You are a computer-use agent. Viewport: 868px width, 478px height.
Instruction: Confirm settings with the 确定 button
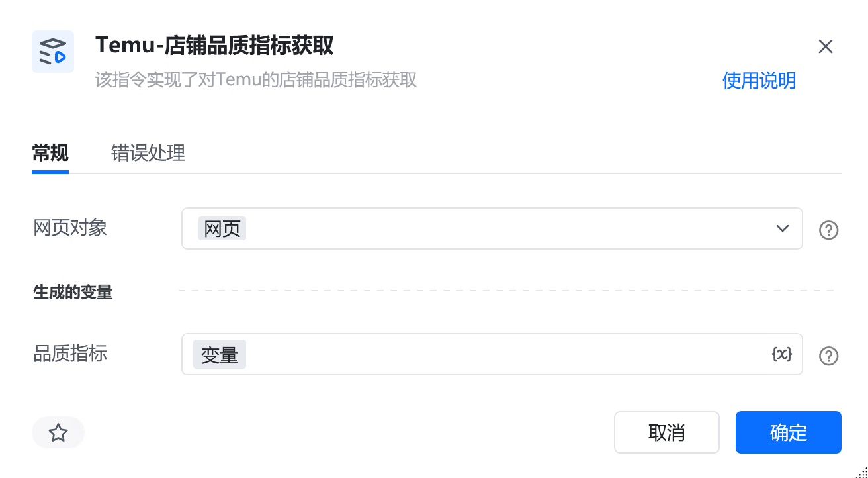click(788, 432)
